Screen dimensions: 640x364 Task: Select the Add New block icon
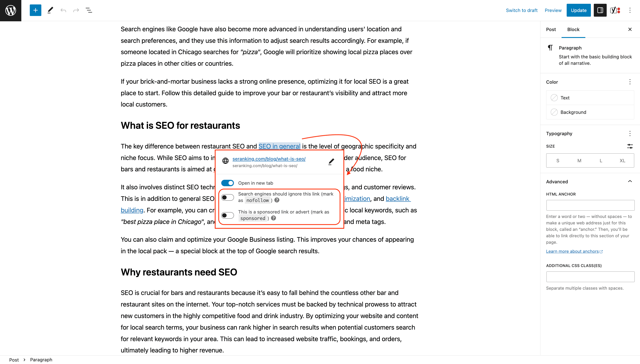(x=36, y=10)
